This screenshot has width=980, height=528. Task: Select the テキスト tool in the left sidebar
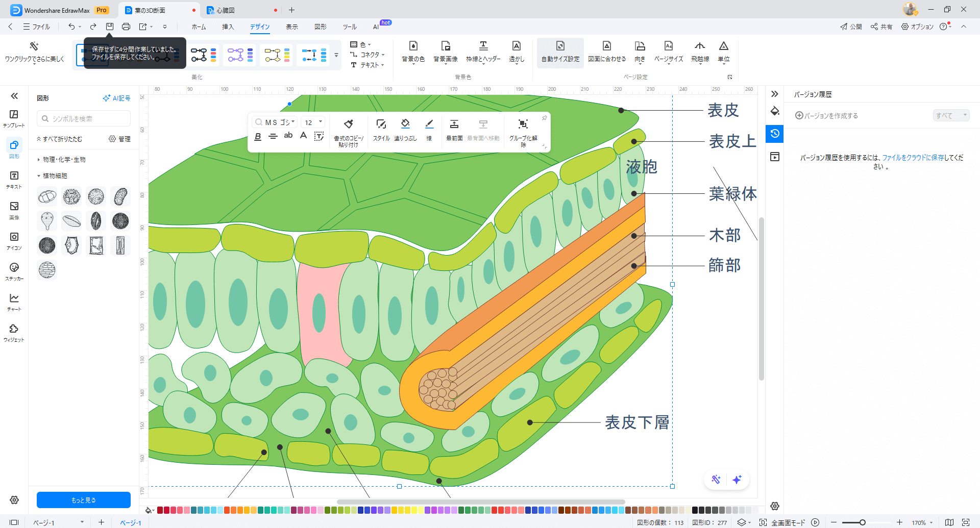pyautogui.click(x=14, y=180)
